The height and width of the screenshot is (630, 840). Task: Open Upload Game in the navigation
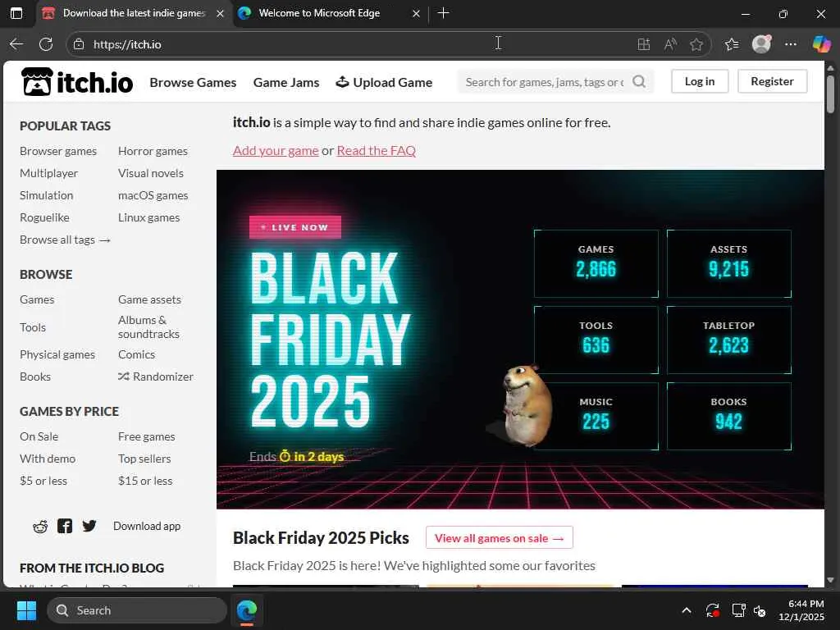(x=384, y=83)
